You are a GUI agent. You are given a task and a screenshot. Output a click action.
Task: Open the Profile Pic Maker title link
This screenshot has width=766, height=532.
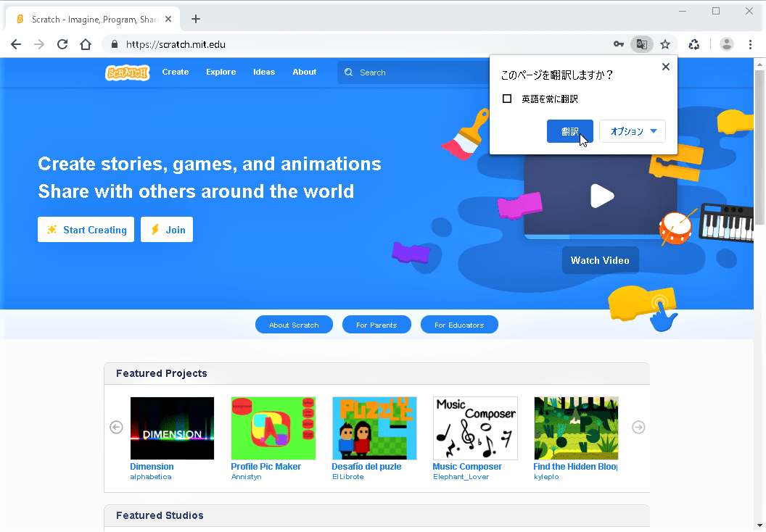click(x=265, y=467)
